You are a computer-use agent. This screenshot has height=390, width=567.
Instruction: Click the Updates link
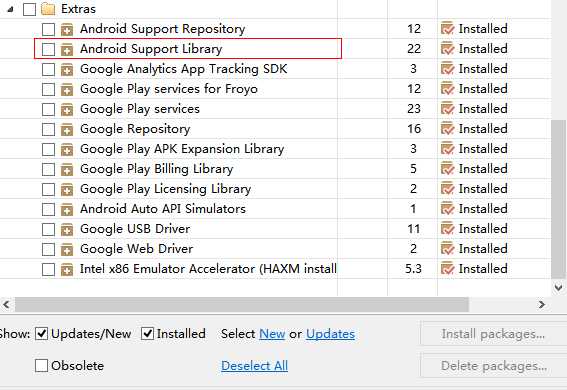pyautogui.click(x=330, y=334)
